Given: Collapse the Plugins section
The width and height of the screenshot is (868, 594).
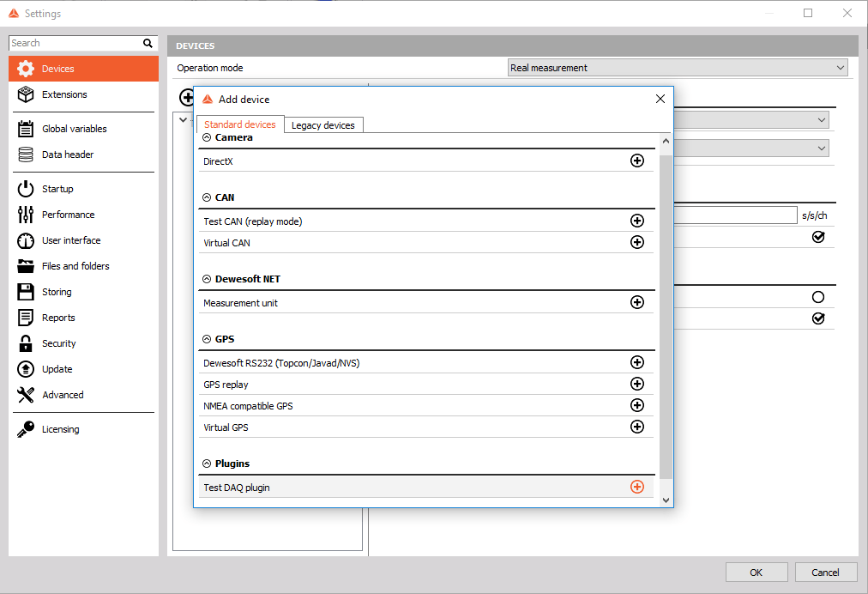Looking at the screenshot, I should coord(207,464).
